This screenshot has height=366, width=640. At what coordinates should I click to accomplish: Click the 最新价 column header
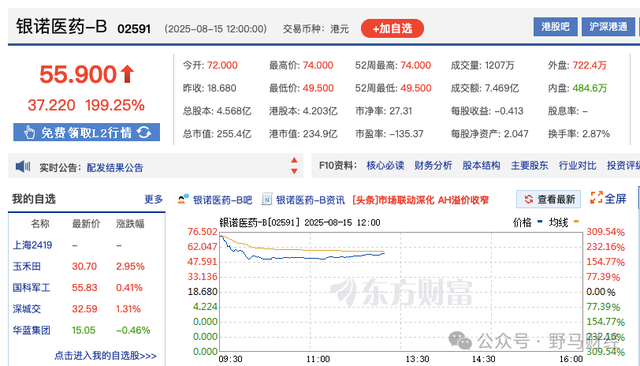tap(86, 224)
